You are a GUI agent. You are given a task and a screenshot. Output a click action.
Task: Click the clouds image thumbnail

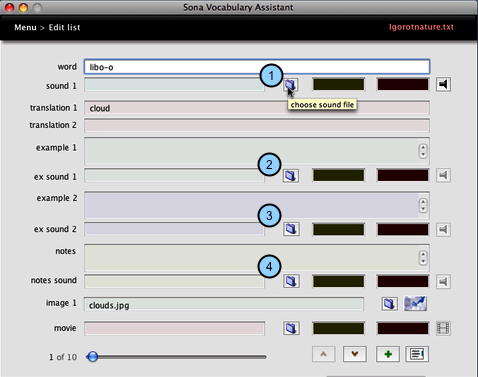pyautogui.click(x=415, y=303)
